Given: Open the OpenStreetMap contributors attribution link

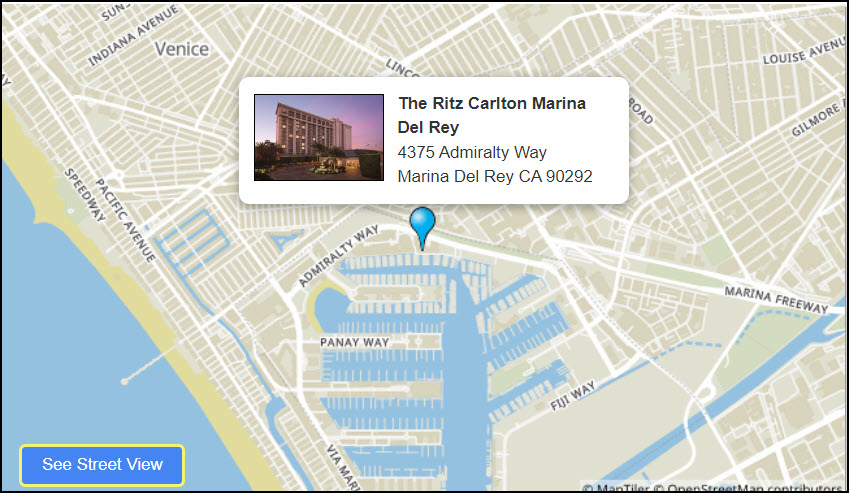Looking at the screenshot, I should 754,488.
